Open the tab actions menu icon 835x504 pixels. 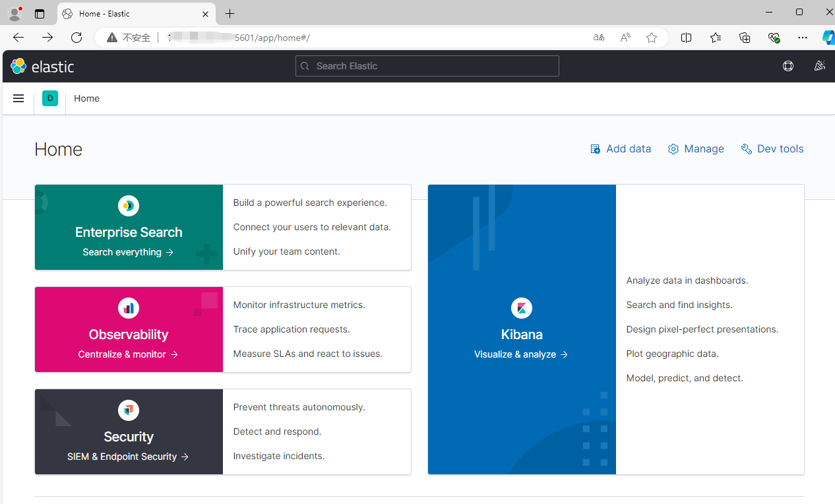(x=40, y=14)
